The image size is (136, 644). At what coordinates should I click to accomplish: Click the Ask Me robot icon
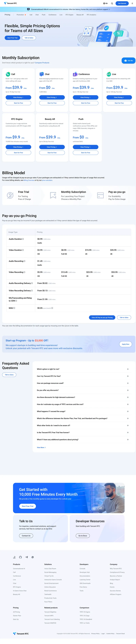[125, 61]
